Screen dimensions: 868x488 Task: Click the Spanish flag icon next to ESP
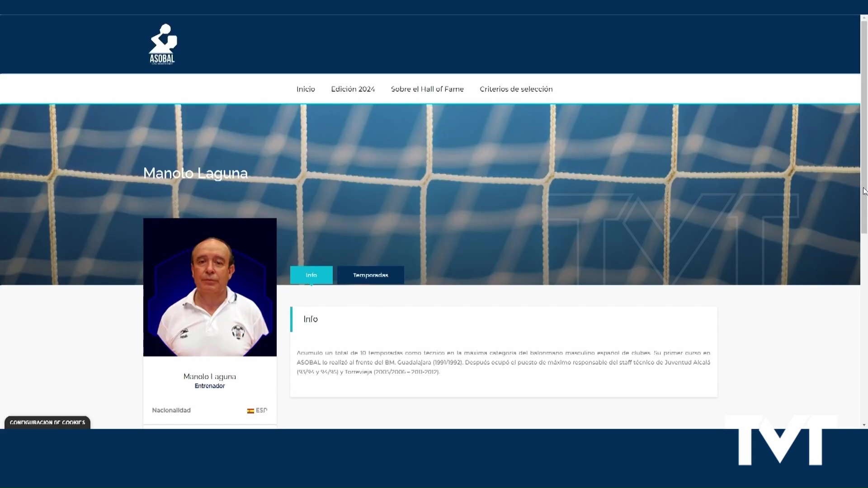pyautogui.click(x=250, y=411)
